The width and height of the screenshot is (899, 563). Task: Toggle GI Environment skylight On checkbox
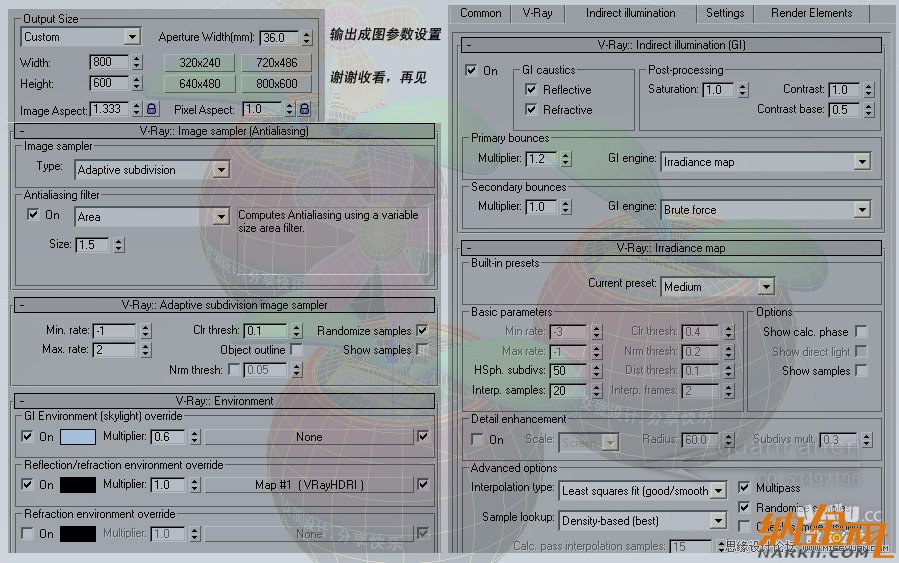click(27, 436)
